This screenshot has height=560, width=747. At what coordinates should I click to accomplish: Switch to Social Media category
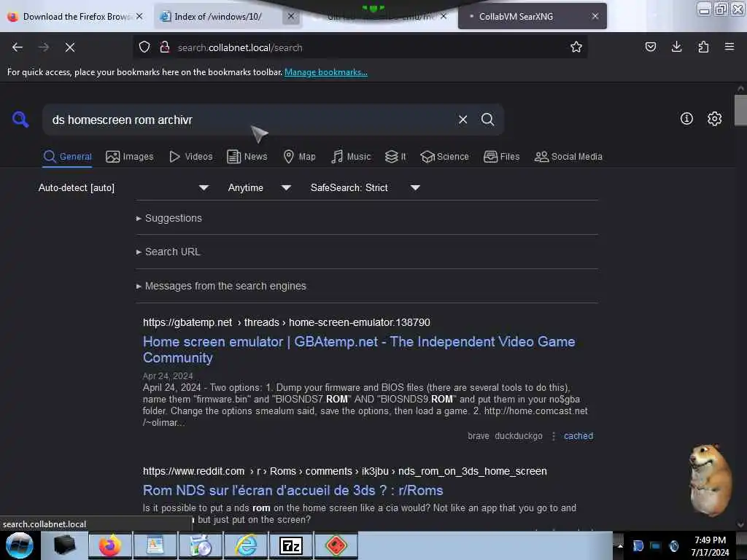pos(568,157)
